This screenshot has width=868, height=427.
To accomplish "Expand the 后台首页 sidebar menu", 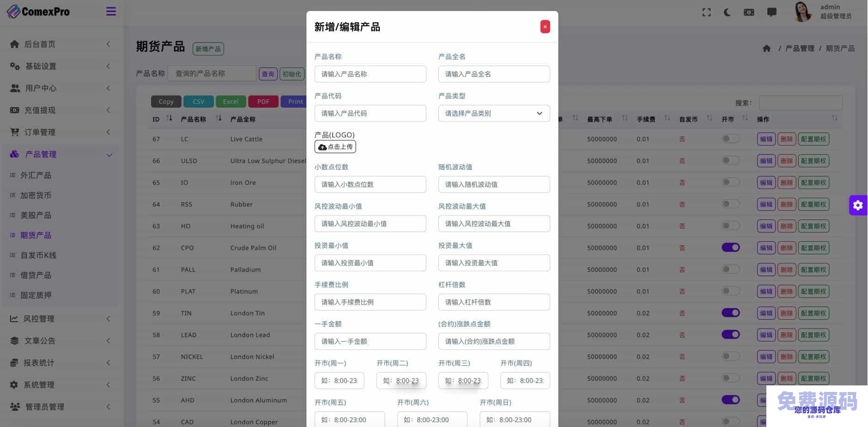I will point(60,44).
